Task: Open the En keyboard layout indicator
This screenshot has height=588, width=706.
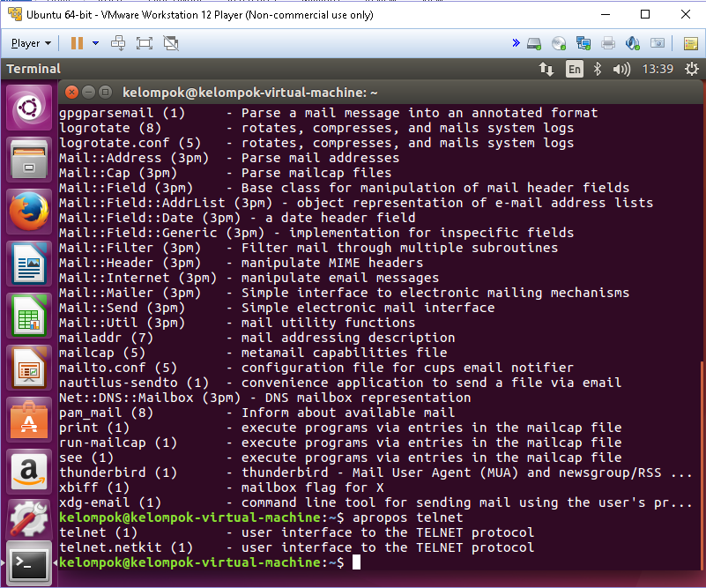Action: click(x=574, y=69)
